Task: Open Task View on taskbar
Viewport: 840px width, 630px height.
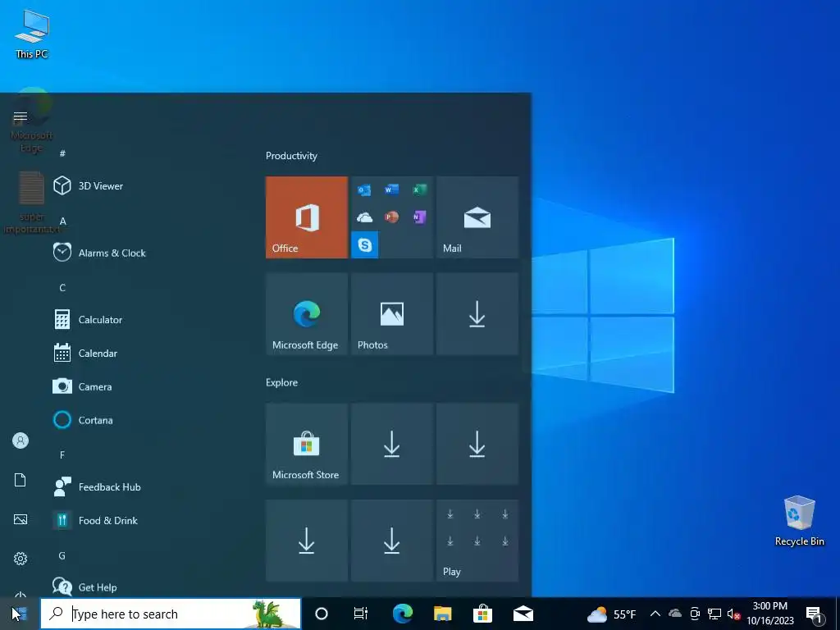Action: pos(361,614)
